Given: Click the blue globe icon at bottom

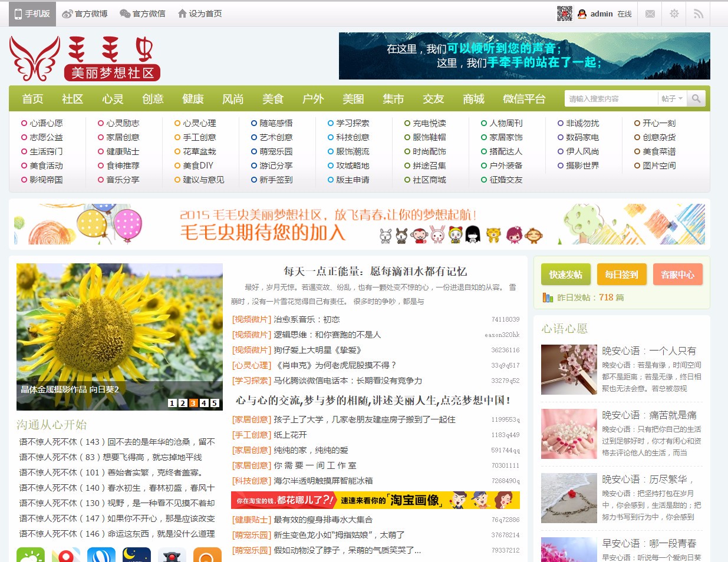Looking at the screenshot, I should pos(101,554).
